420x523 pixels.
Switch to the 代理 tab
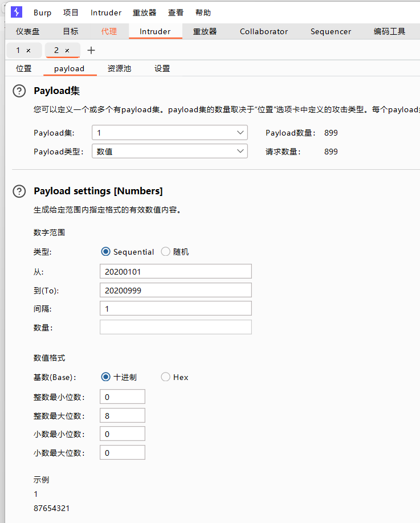[x=109, y=31]
